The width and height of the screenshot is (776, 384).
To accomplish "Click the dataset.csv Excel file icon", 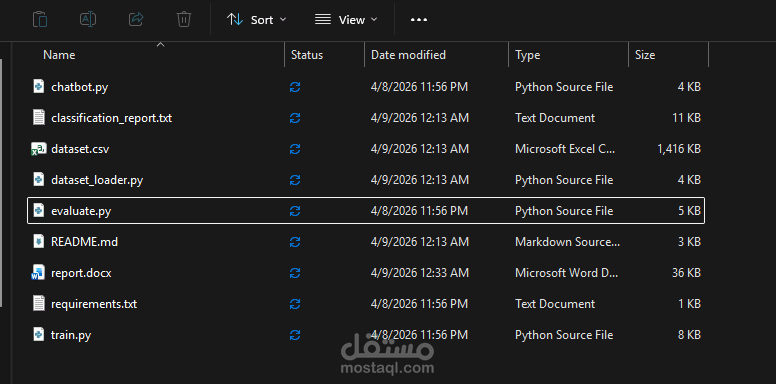I will point(38,149).
